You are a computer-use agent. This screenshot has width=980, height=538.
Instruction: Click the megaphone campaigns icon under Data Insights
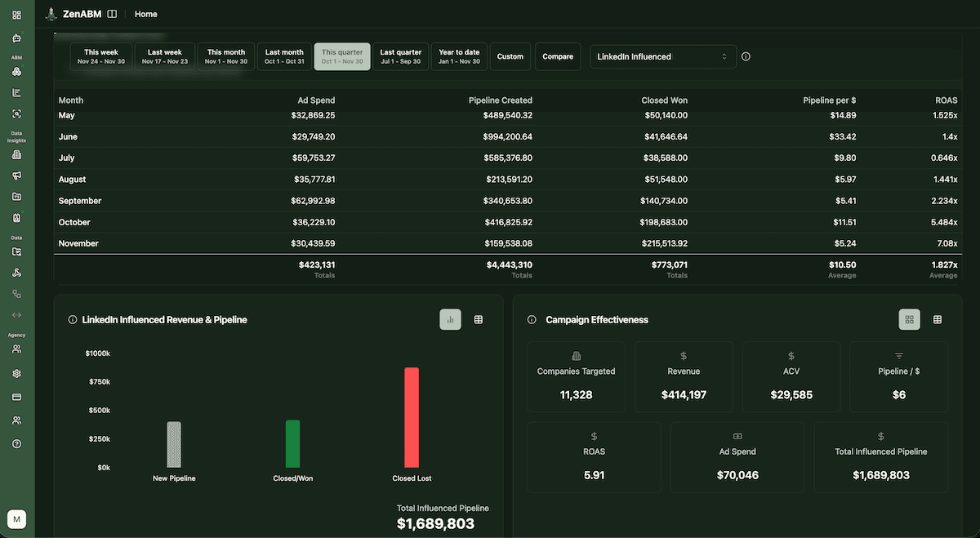pos(16,175)
